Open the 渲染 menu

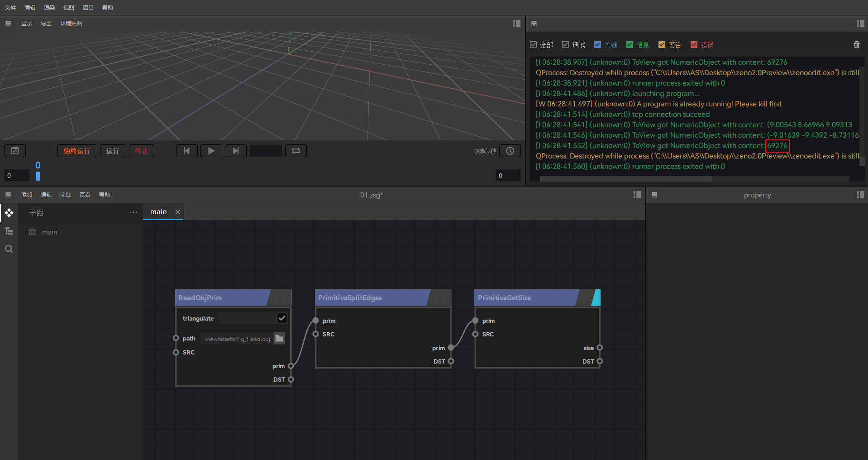[49, 7]
